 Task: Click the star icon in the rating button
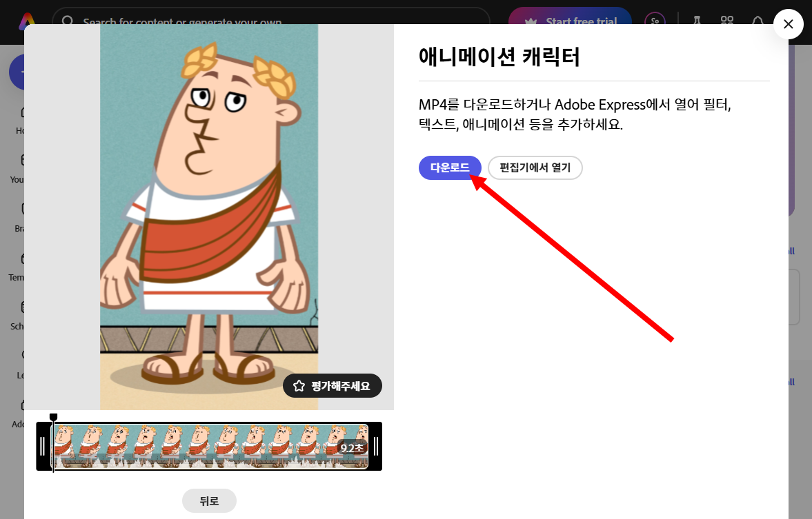coord(299,386)
